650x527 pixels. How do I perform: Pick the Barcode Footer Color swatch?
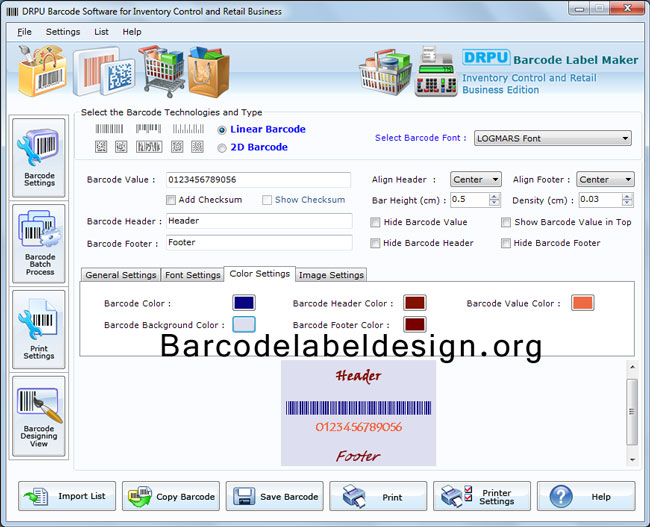(x=415, y=324)
